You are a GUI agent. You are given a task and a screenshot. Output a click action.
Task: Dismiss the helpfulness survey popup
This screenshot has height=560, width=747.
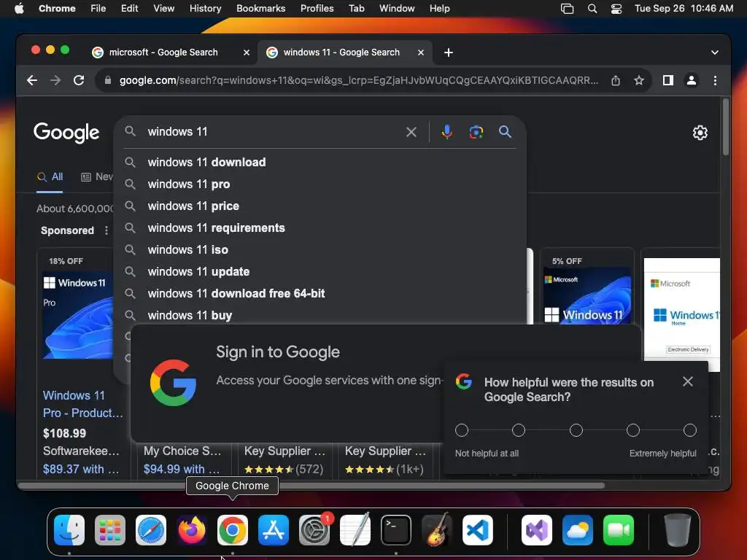click(687, 381)
